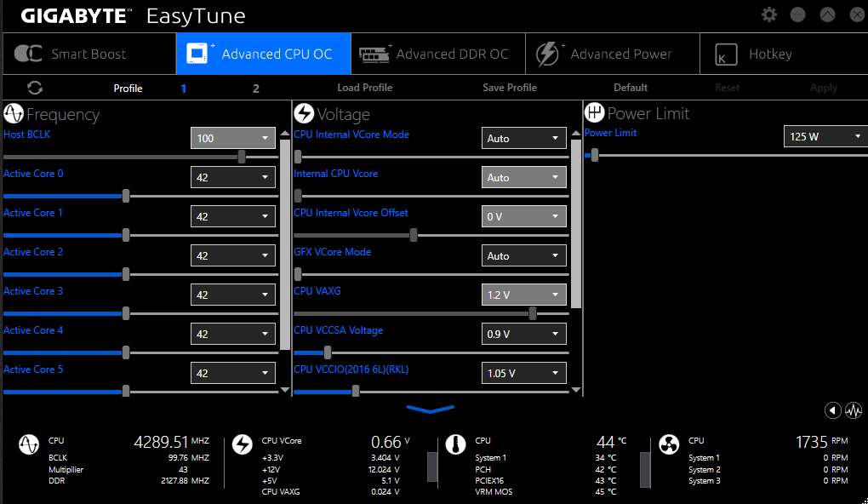Screen dimensions: 868x504
Task: Open the Power Limit 125 W dropdown
Action: (825, 136)
